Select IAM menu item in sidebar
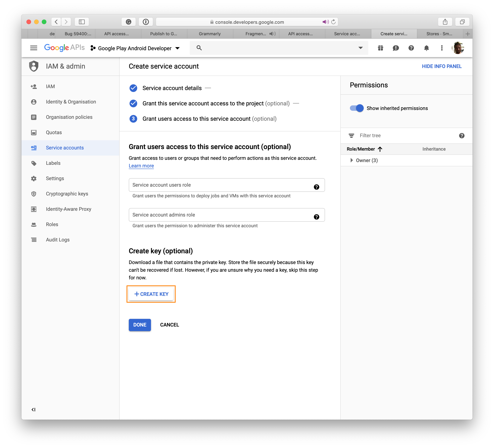This screenshot has height=448, width=494. tap(50, 86)
